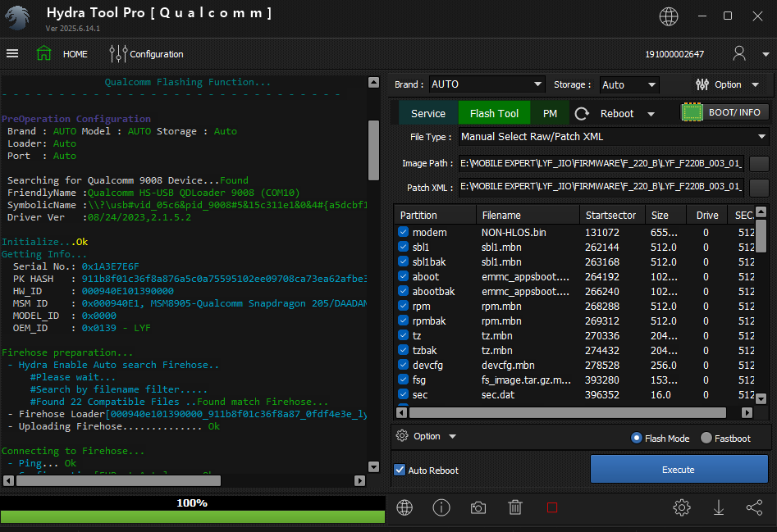
Task: Switch to the Service tab
Action: [428, 113]
